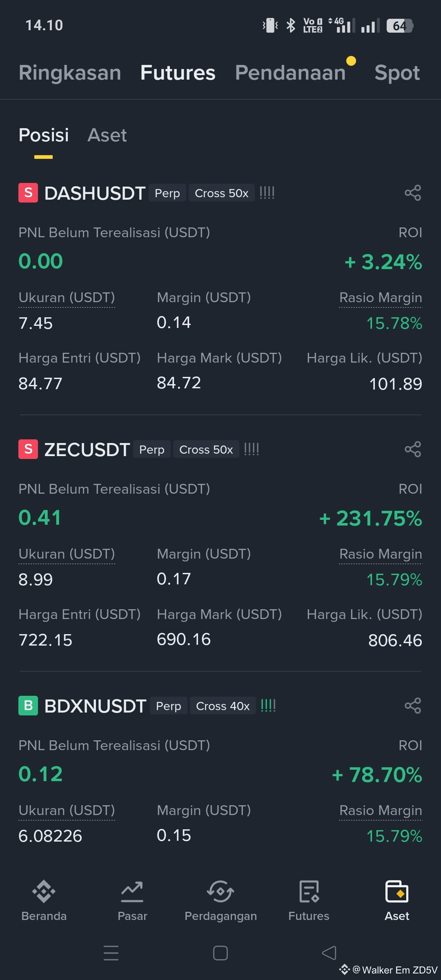Tap the BDXNUSDT share icon
This screenshot has width=441, height=980.
click(x=413, y=706)
